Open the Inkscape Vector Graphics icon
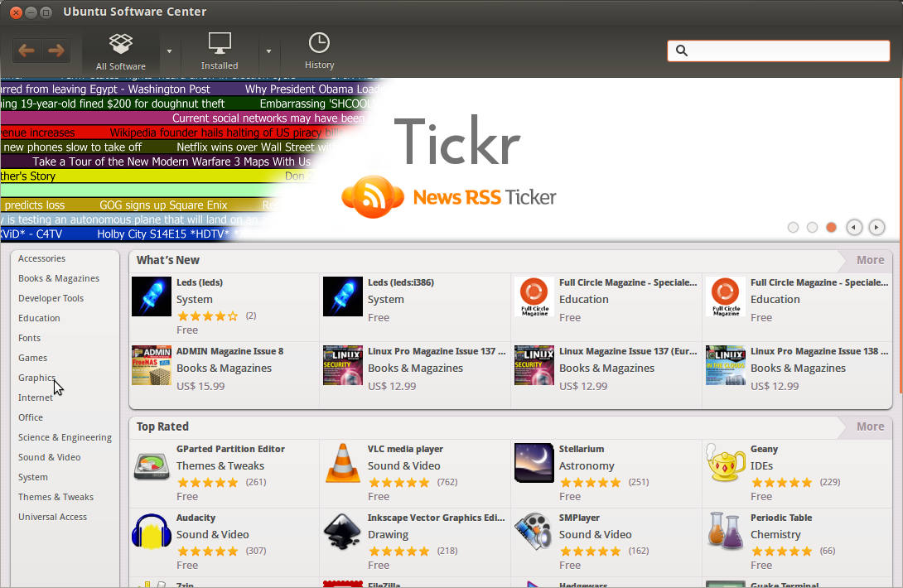The image size is (903, 588). pos(343,532)
